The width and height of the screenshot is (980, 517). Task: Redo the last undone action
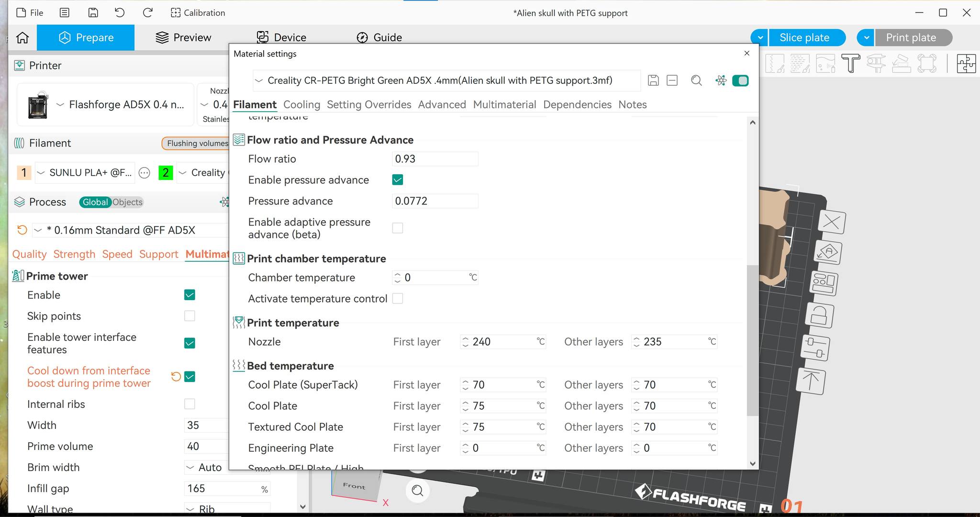[147, 13]
